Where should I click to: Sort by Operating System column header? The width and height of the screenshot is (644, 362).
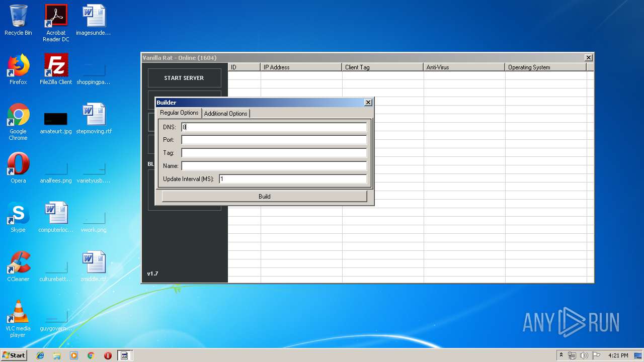(546, 67)
